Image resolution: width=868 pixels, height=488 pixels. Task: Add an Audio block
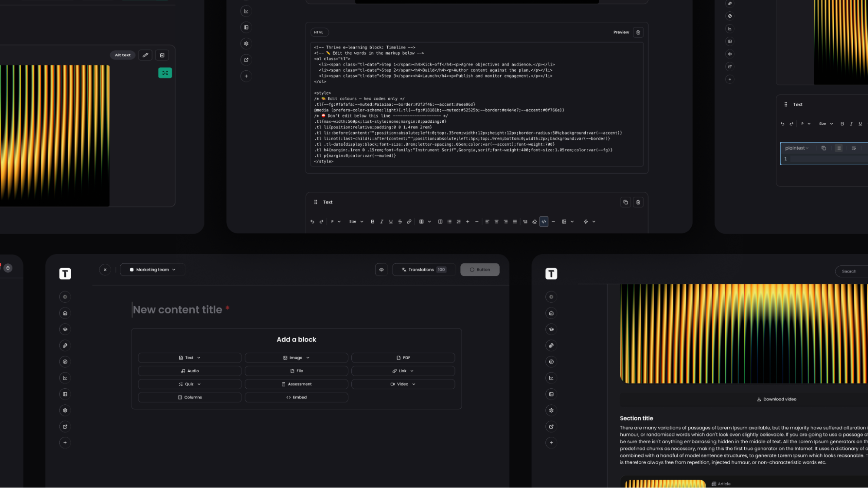190,371
